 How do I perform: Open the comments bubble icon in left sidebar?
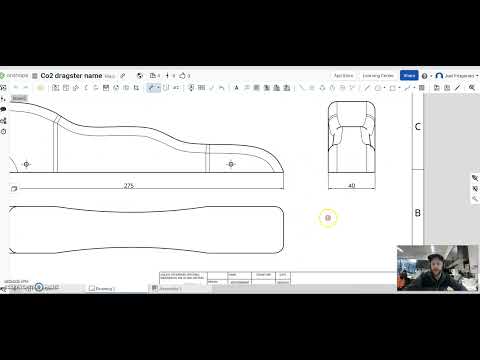click(3, 109)
